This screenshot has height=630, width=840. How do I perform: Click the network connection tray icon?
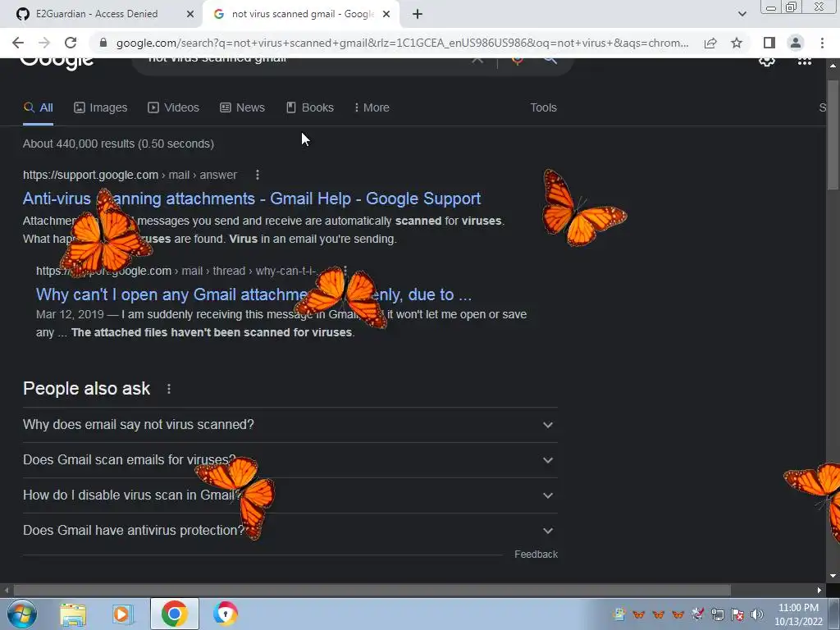coord(717,614)
